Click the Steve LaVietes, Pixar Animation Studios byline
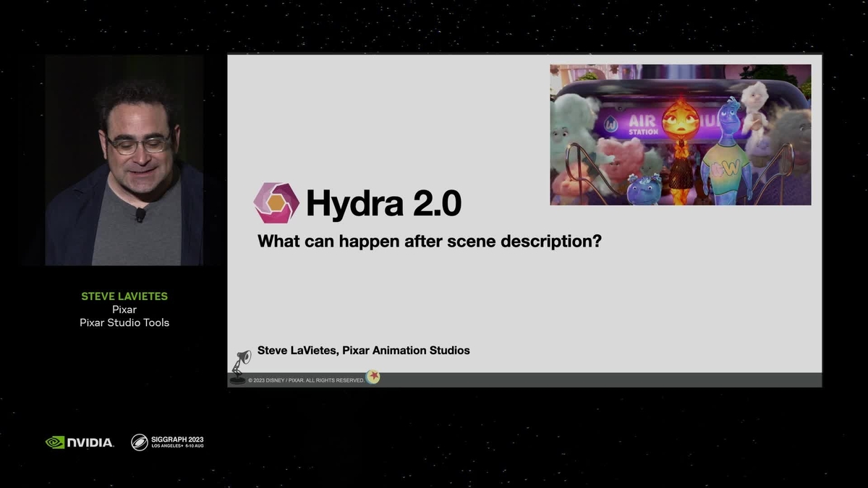The height and width of the screenshot is (488, 868). (x=364, y=351)
